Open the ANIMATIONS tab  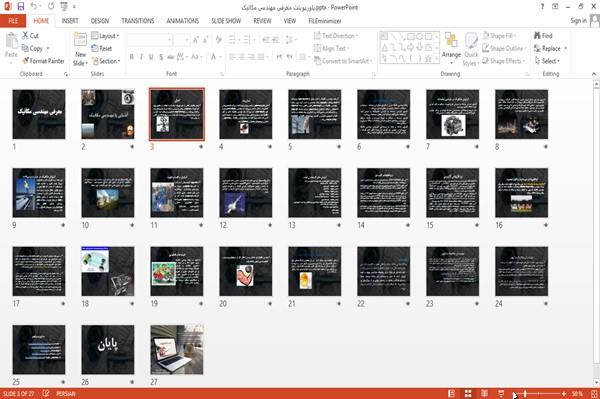click(x=183, y=21)
